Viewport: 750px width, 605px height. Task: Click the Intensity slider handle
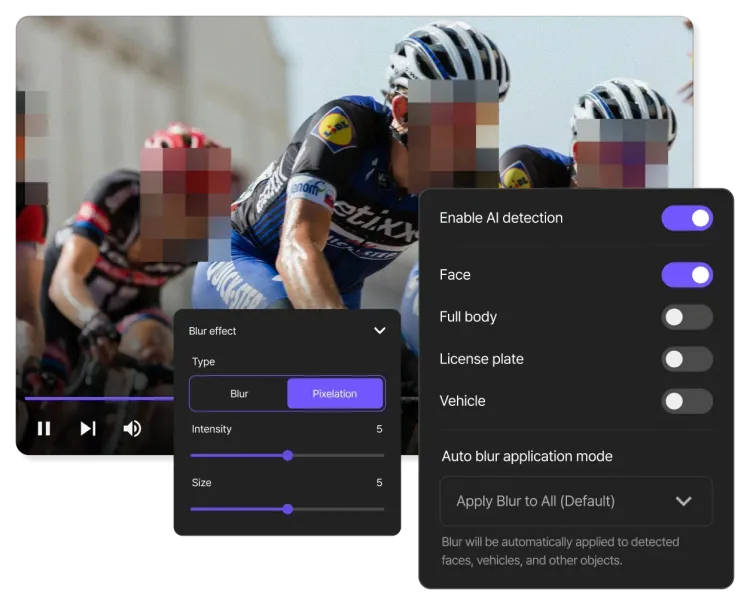(287, 455)
